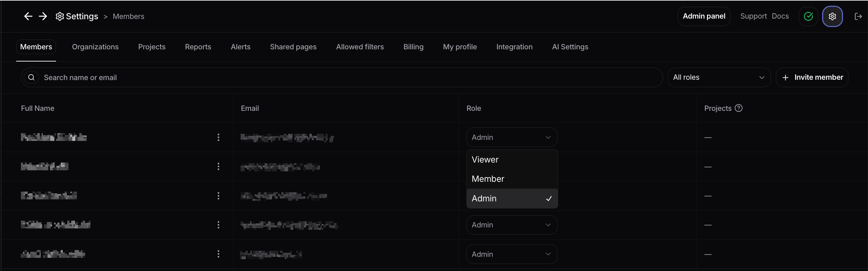Open row menu for second member
The width and height of the screenshot is (868, 271).
(218, 166)
